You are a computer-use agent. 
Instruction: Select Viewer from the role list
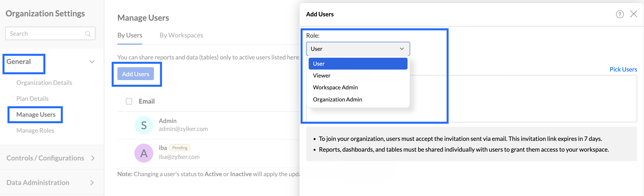(x=322, y=75)
